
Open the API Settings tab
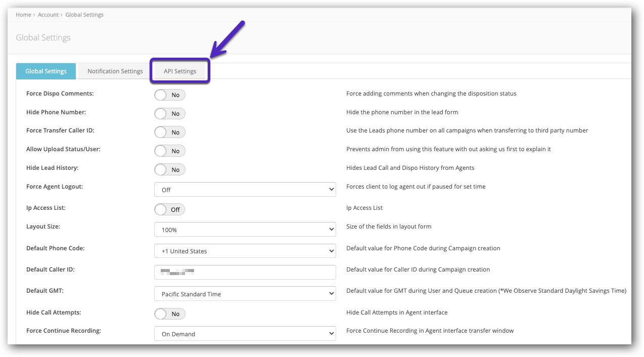179,71
